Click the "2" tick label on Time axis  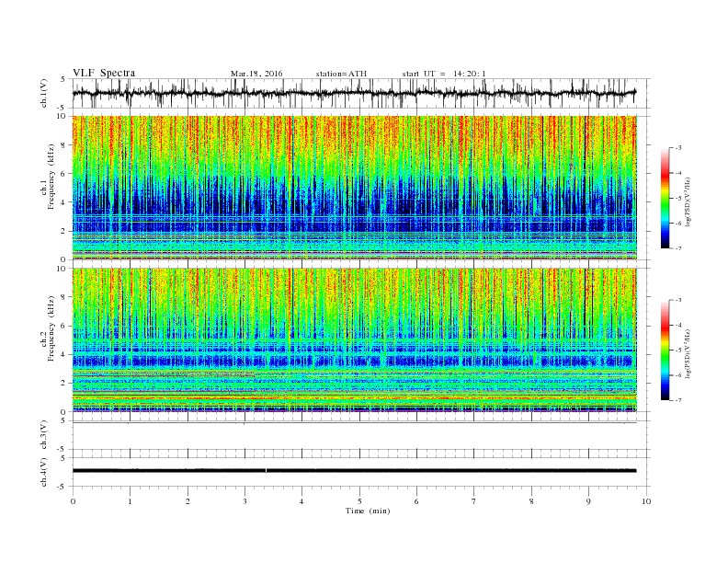pyautogui.click(x=188, y=501)
